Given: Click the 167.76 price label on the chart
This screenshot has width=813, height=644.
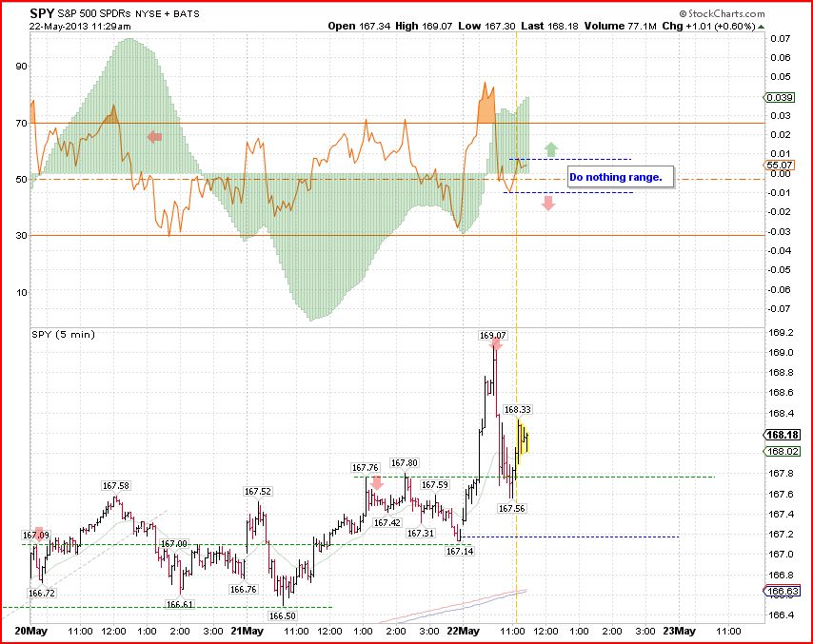Looking at the screenshot, I should pos(366,468).
